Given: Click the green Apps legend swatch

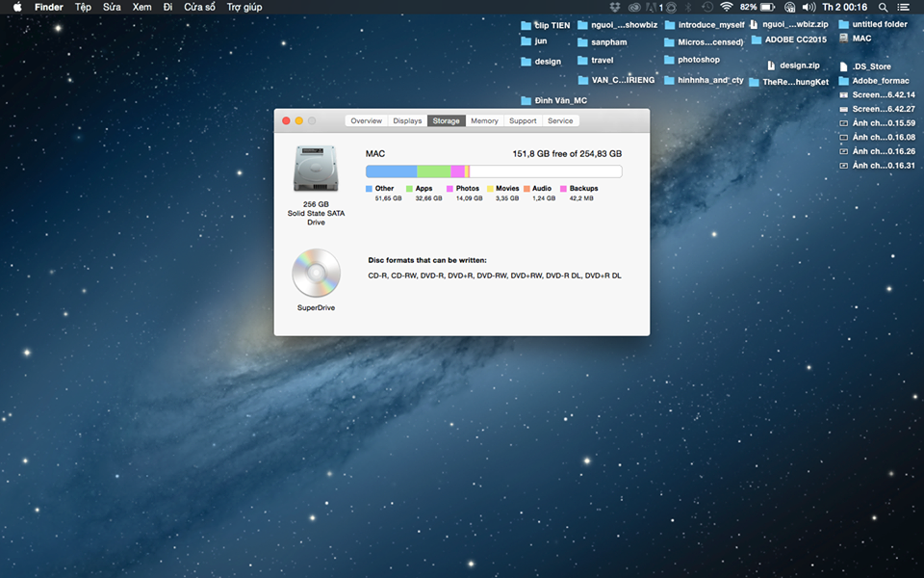Looking at the screenshot, I should click(x=410, y=189).
